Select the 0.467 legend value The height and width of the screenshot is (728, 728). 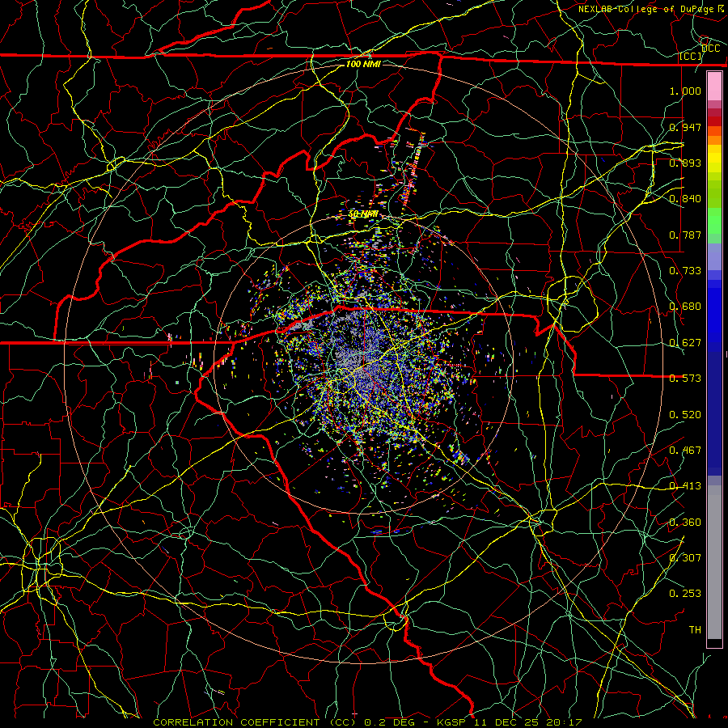pyautogui.click(x=685, y=451)
